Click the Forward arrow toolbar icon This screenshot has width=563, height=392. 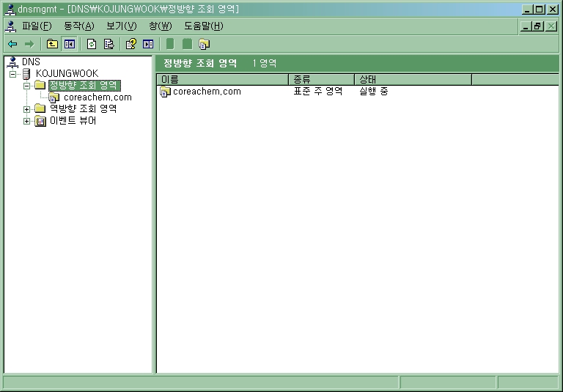(x=29, y=44)
